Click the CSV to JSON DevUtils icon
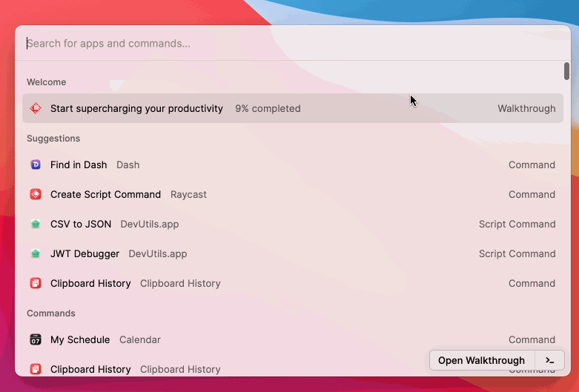 pyautogui.click(x=36, y=224)
